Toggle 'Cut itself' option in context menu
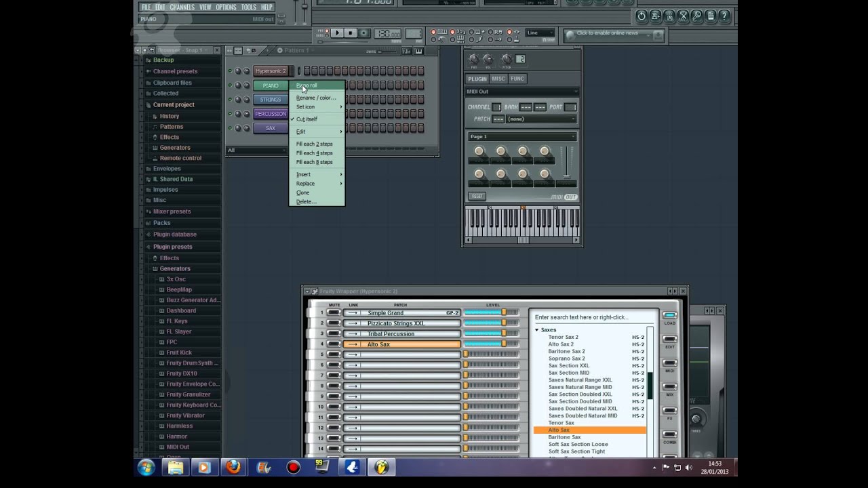 (307, 119)
